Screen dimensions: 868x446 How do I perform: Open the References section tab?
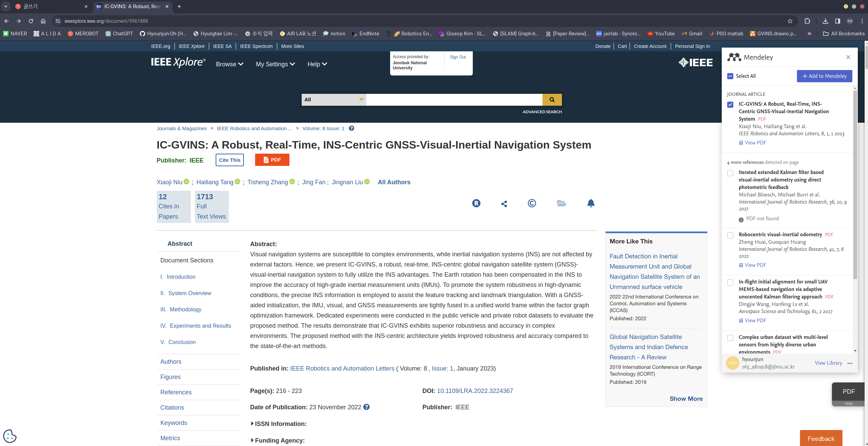(x=176, y=392)
